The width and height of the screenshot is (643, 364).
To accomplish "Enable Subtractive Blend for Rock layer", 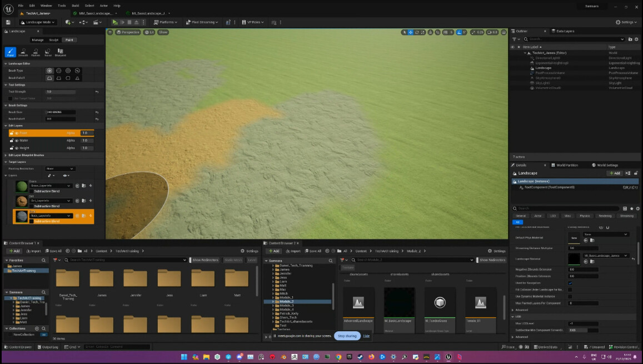I will point(31,221).
